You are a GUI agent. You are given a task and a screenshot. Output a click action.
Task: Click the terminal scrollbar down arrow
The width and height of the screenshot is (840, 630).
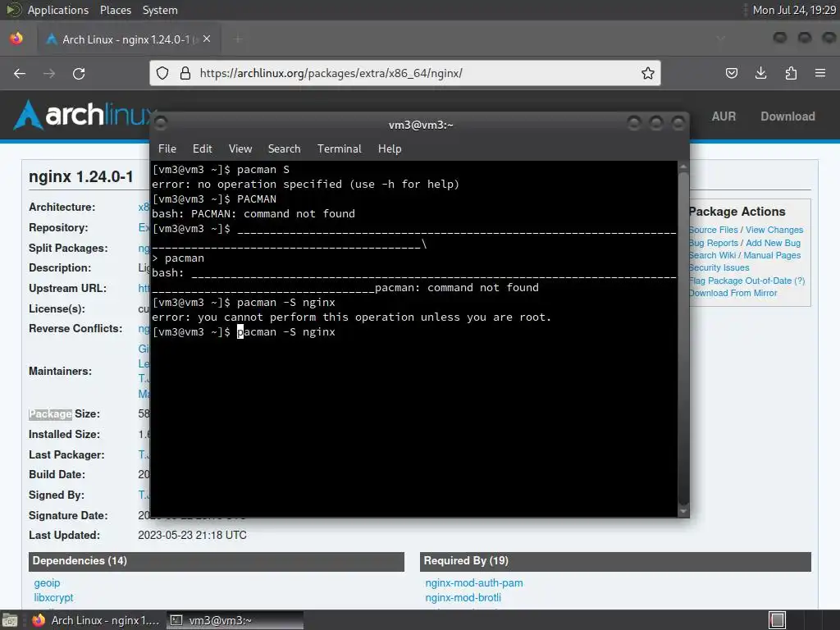click(x=683, y=512)
